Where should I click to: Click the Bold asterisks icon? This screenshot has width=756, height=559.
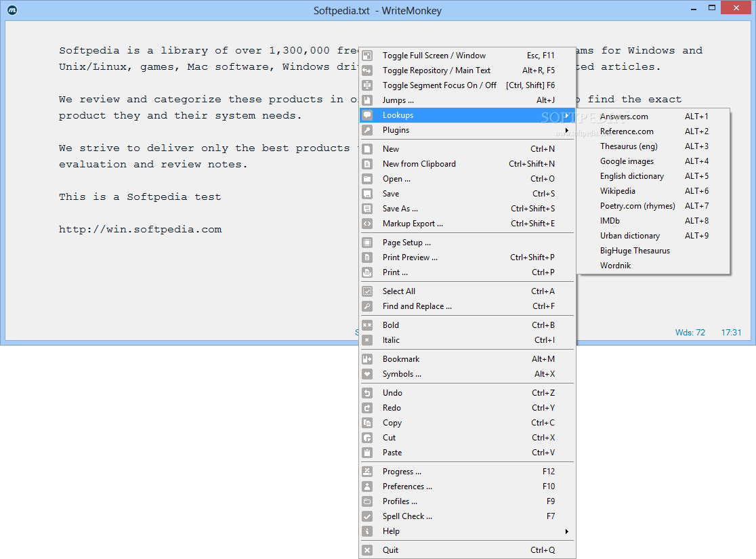coord(367,325)
